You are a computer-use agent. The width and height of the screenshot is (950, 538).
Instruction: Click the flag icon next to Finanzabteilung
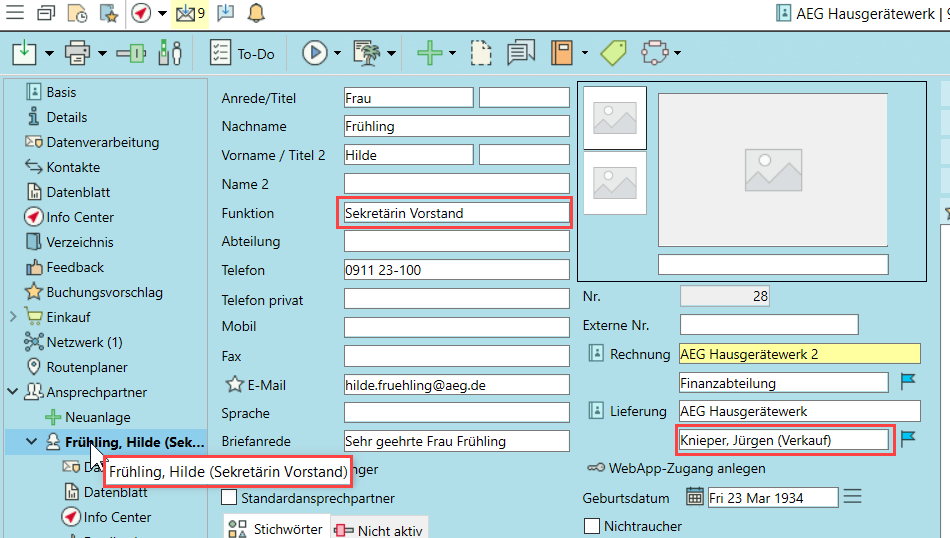[x=908, y=381]
